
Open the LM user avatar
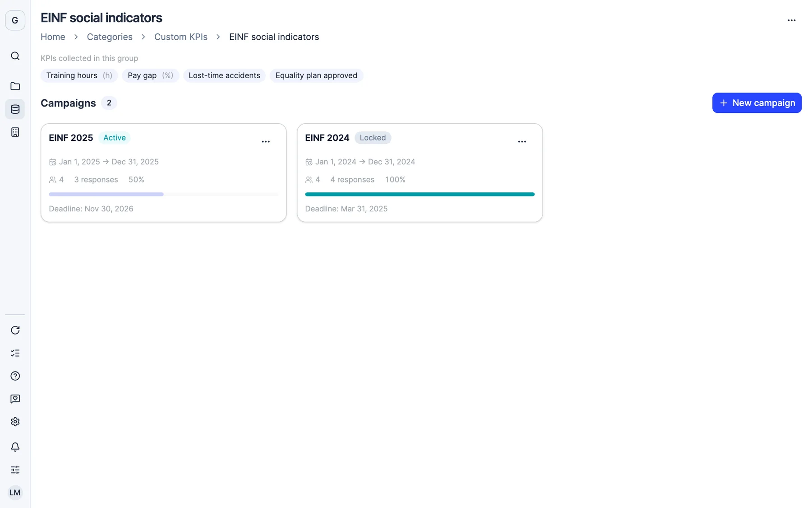[15, 493]
